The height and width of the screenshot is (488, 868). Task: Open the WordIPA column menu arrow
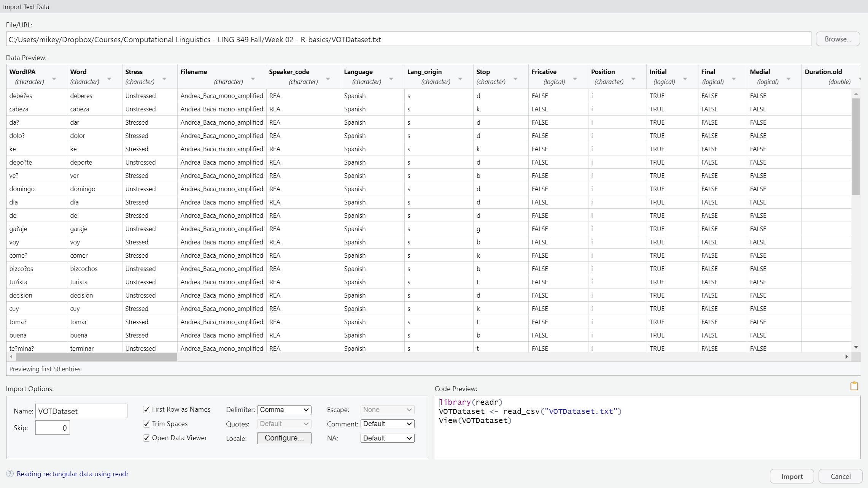click(54, 78)
